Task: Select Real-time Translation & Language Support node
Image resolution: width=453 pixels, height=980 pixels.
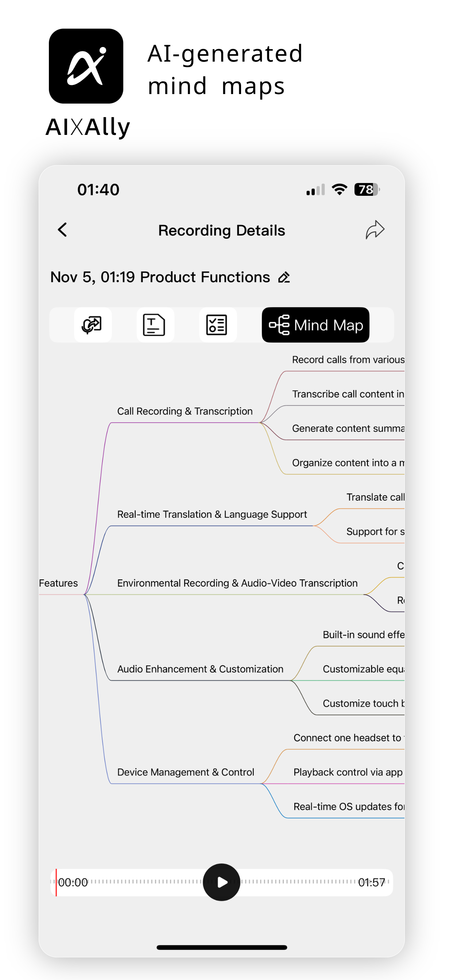Action: pos(212,514)
